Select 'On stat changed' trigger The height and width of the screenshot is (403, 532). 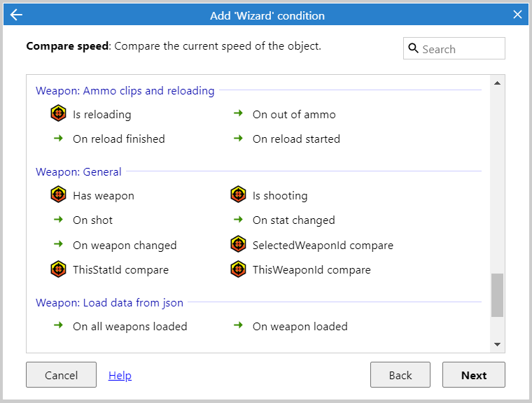[x=293, y=220]
